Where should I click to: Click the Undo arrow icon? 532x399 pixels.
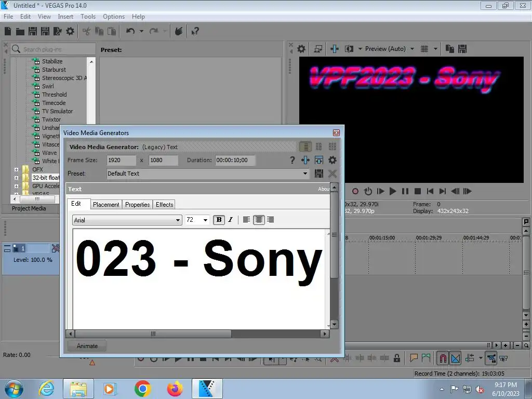coord(130,31)
